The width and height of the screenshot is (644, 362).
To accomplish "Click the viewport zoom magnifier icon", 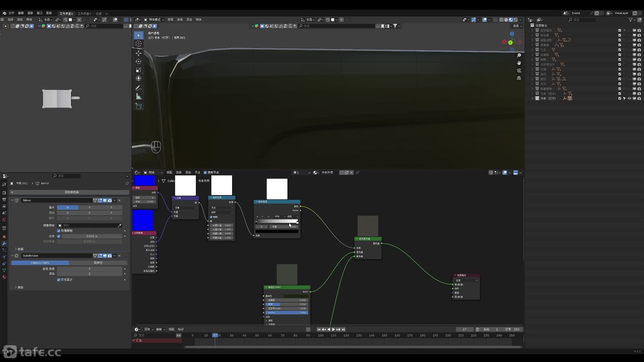I will (519, 55).
